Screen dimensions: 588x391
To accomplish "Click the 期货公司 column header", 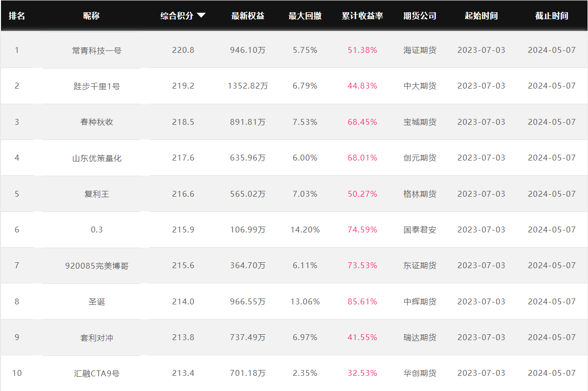I will 420,16.
